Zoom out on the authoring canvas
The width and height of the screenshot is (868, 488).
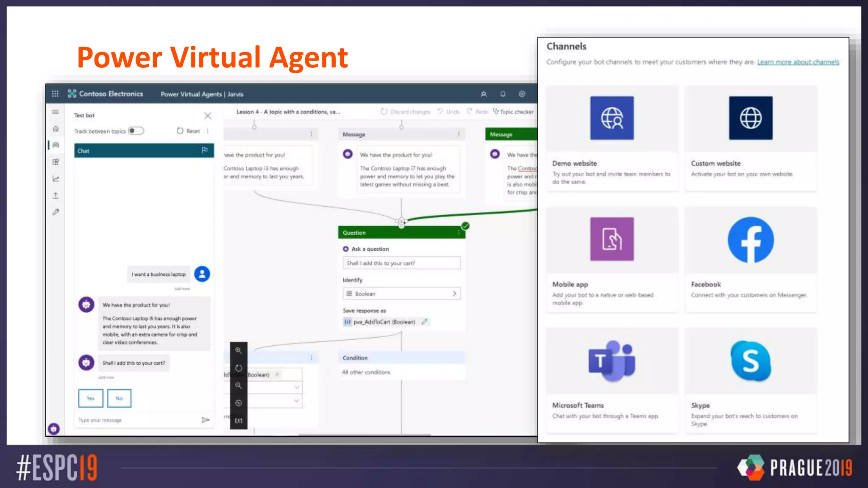click(239, 385)
